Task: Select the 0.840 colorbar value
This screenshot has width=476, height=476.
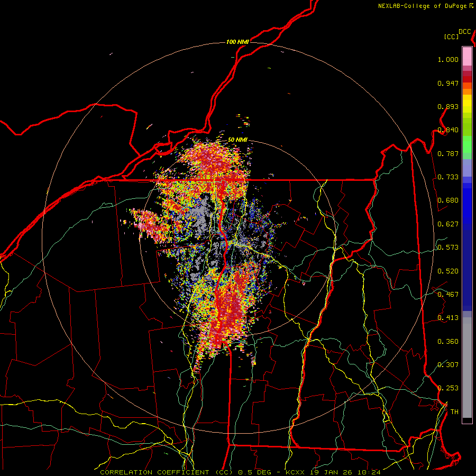Action: click(x=448, y=130)
